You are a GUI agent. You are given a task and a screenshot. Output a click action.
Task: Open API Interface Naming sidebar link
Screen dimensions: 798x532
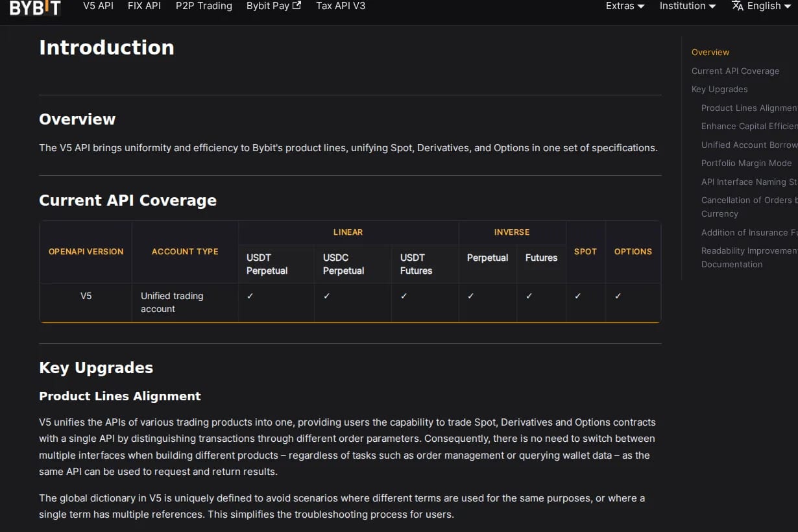click(x=749, y=182)
